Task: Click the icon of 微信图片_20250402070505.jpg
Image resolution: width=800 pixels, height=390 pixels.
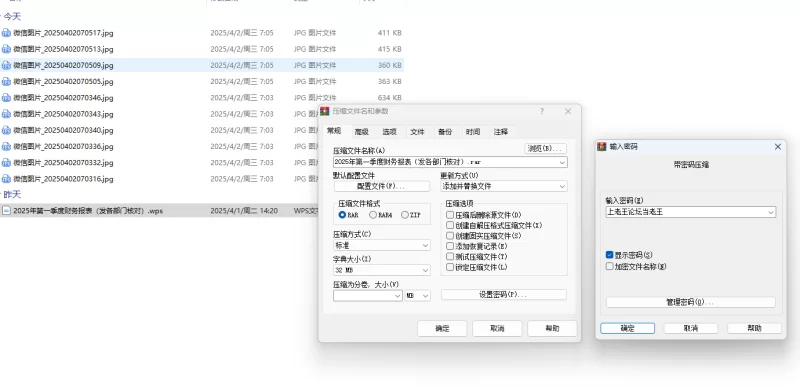Action: pos(6,81)
